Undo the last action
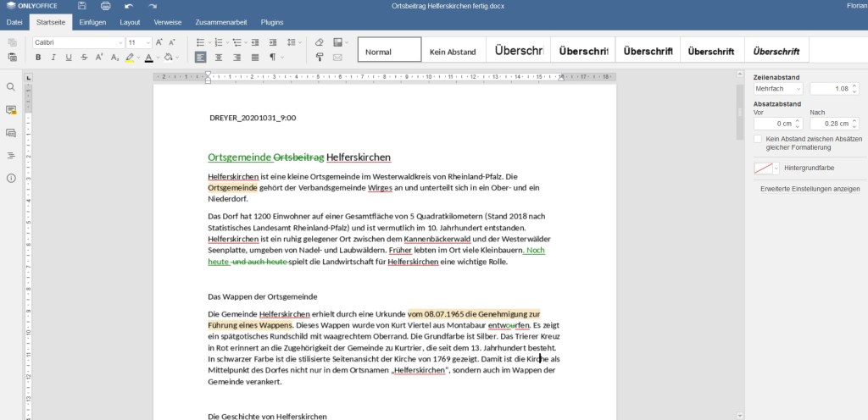The image size is (868, 420). 129,6
